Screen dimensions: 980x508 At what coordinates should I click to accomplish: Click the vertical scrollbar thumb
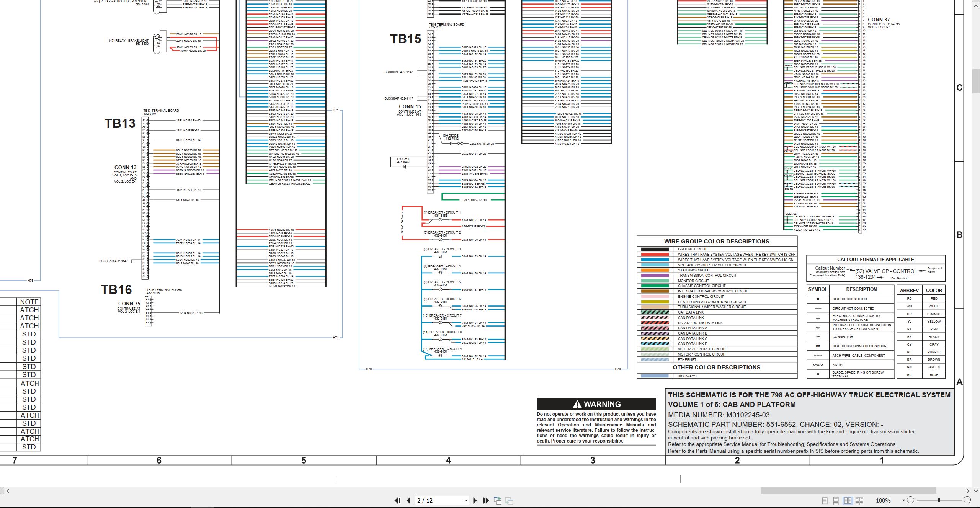click(976, 81)
